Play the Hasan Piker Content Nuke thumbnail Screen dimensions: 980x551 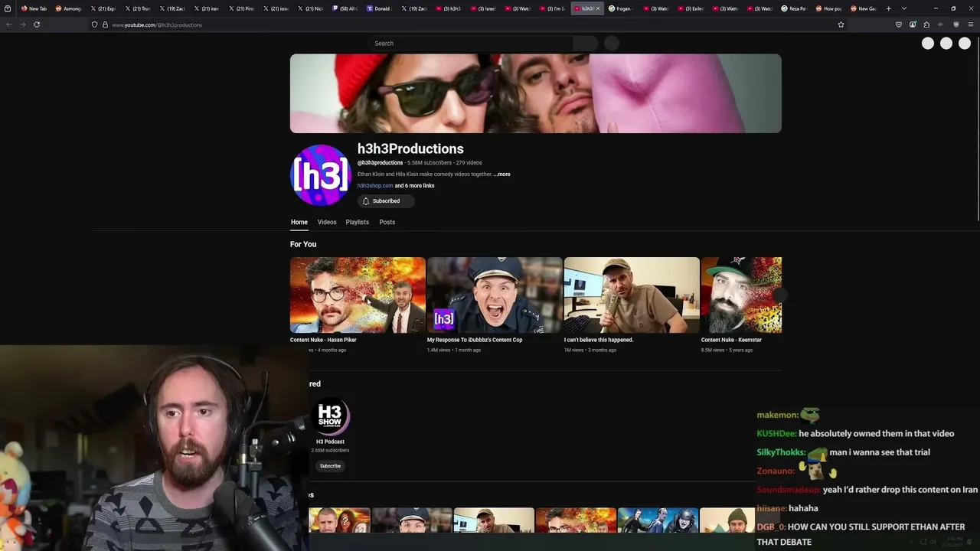(x=358, y=295)
